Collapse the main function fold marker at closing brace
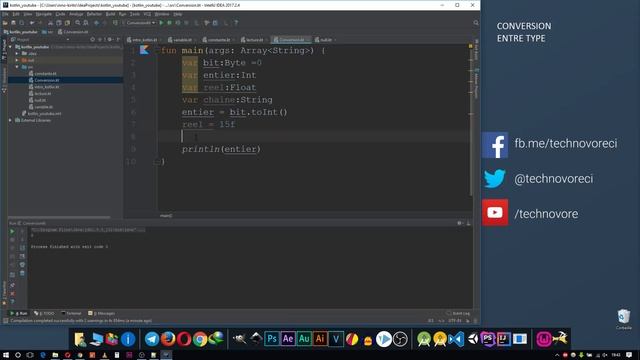 (156, 162)
